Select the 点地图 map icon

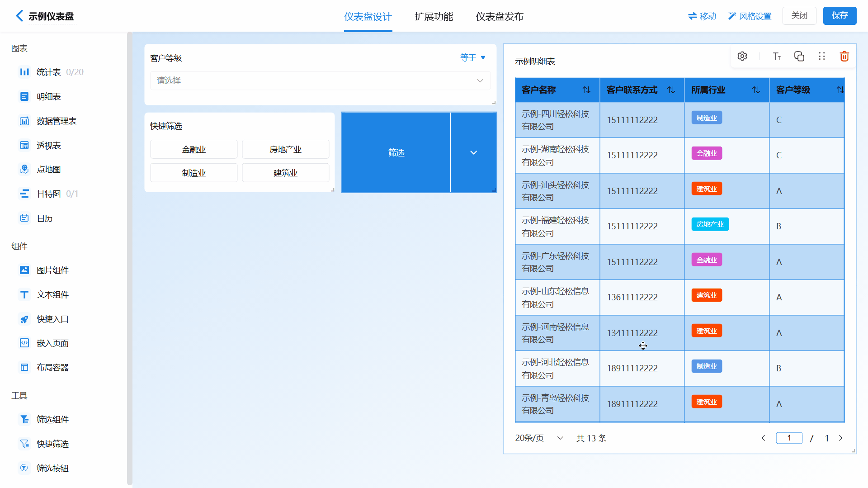(24, 169)
